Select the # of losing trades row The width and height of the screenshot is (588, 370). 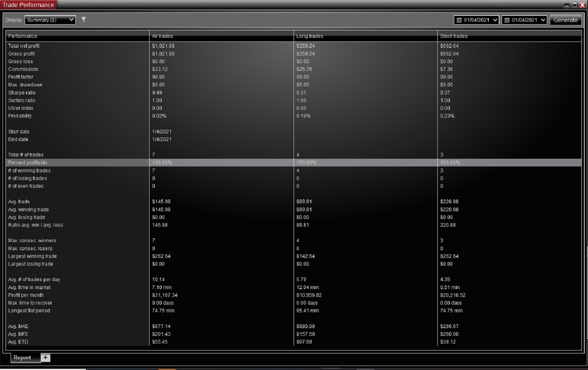294,178
